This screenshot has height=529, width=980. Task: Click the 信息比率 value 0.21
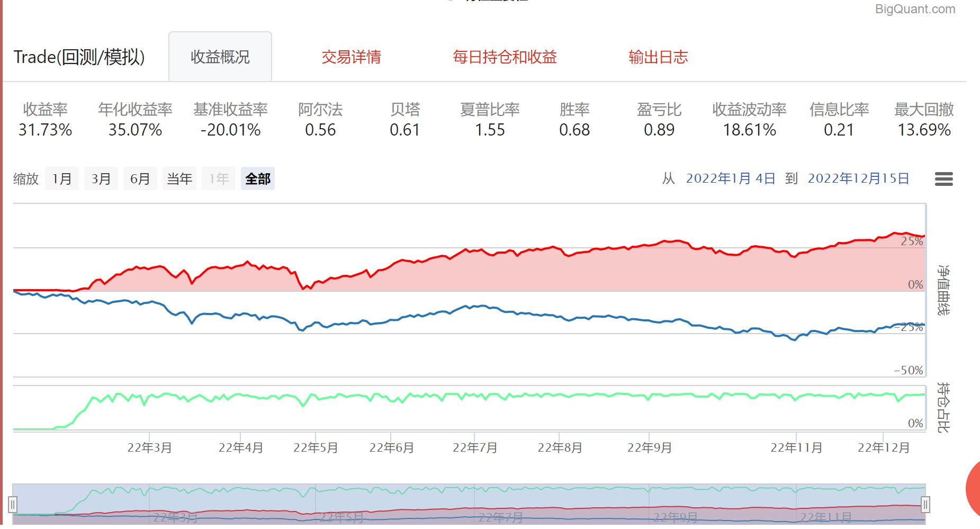point(839,130)
